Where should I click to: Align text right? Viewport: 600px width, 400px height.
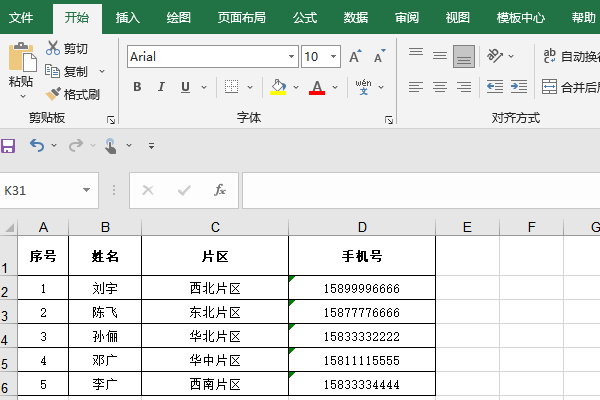464,87
